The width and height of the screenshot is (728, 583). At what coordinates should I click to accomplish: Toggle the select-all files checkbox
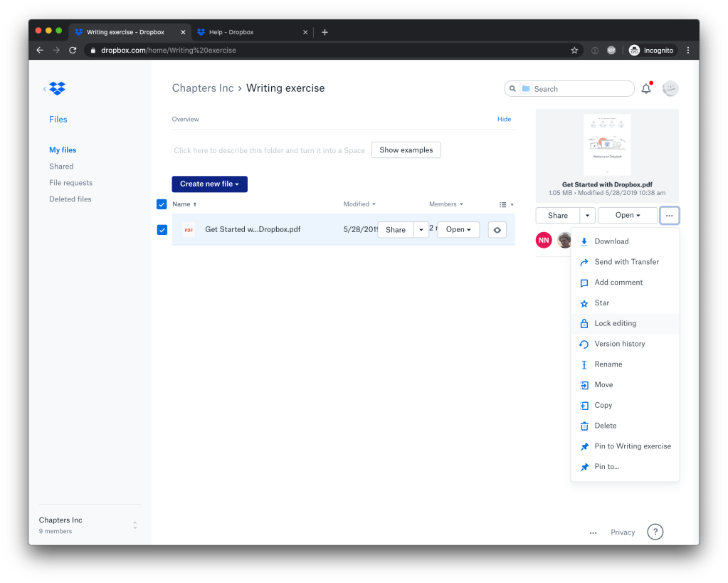162,204
